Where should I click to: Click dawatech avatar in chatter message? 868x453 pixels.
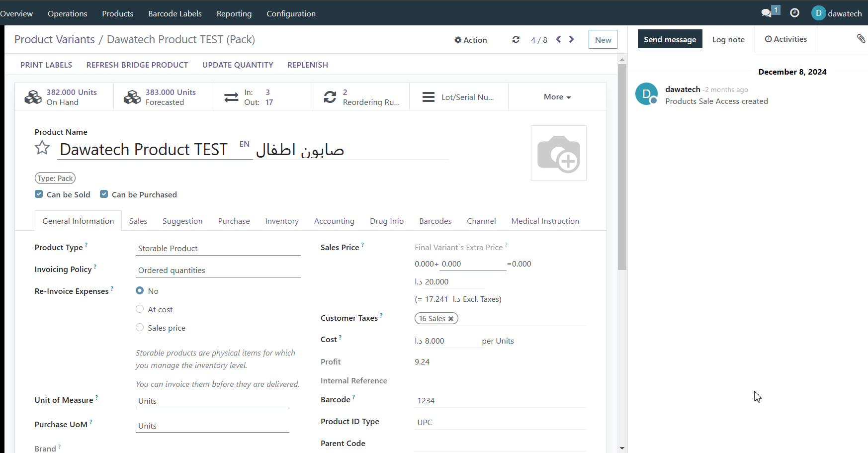pos(646,93)
